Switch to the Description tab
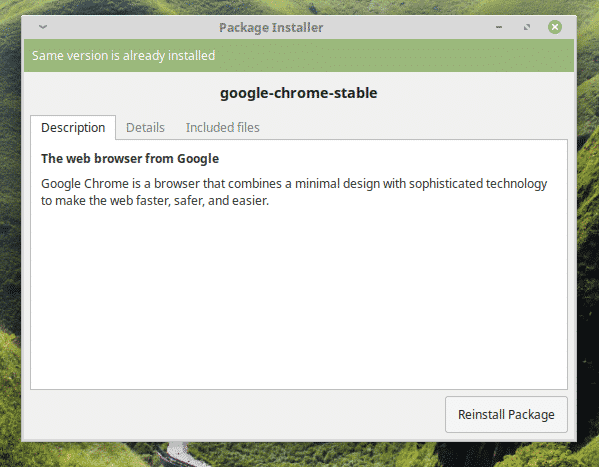Viewport: 599px width, 467px height. tap(73, 127)
